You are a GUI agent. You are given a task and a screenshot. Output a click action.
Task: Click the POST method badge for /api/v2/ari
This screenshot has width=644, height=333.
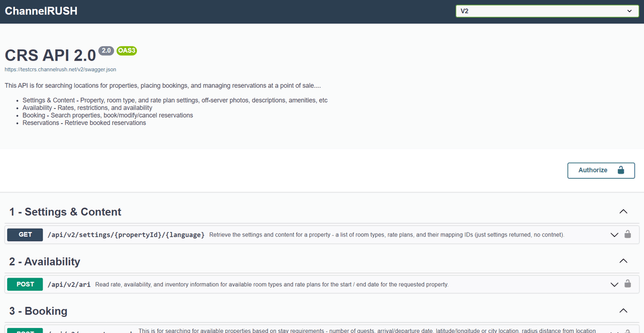(x=25, y=284)
